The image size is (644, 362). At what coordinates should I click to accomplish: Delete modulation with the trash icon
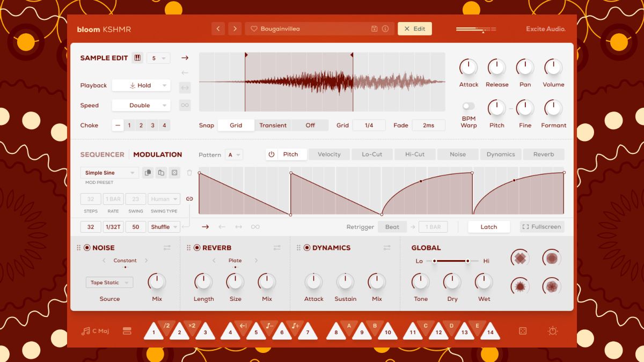pos(189,173)
